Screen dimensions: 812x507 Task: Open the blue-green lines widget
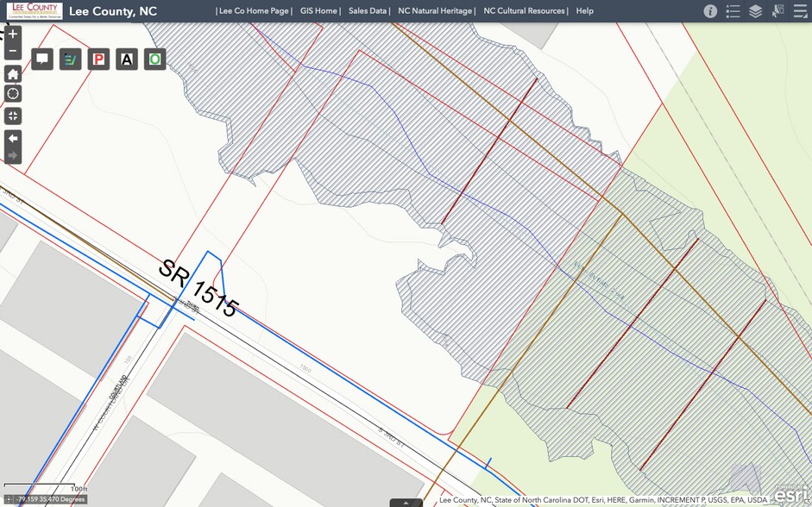coord(70,59)
